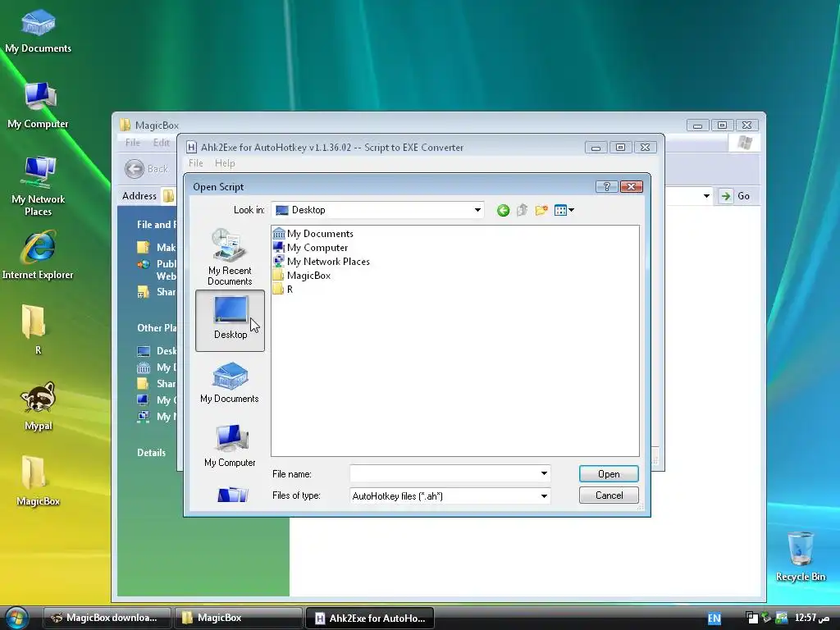Click the Go button in MagicBox address bar

click(736, 196)
